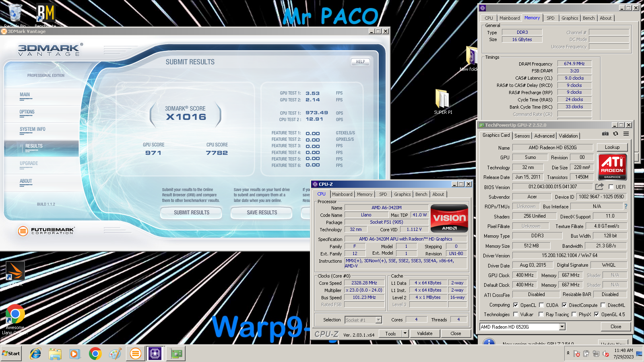This screenshot has height=362, width=644.
Task: Toggle the PhysX checkbox
Action: (x=574, y=314)
